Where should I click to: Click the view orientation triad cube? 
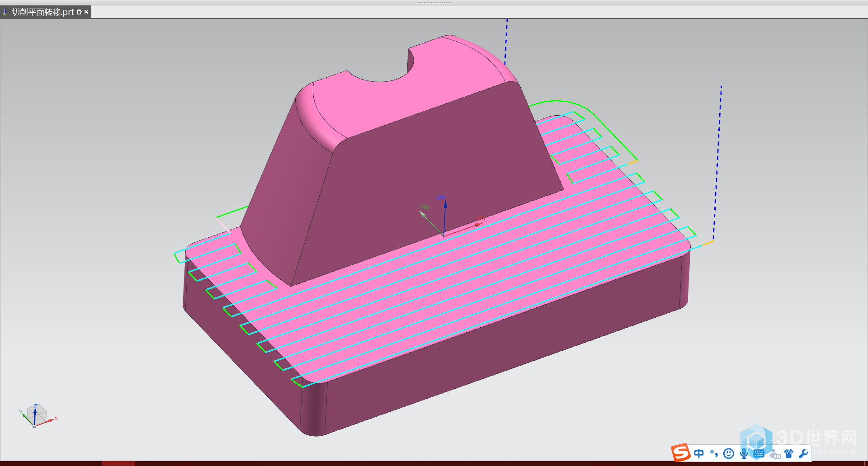pos(36,415)
